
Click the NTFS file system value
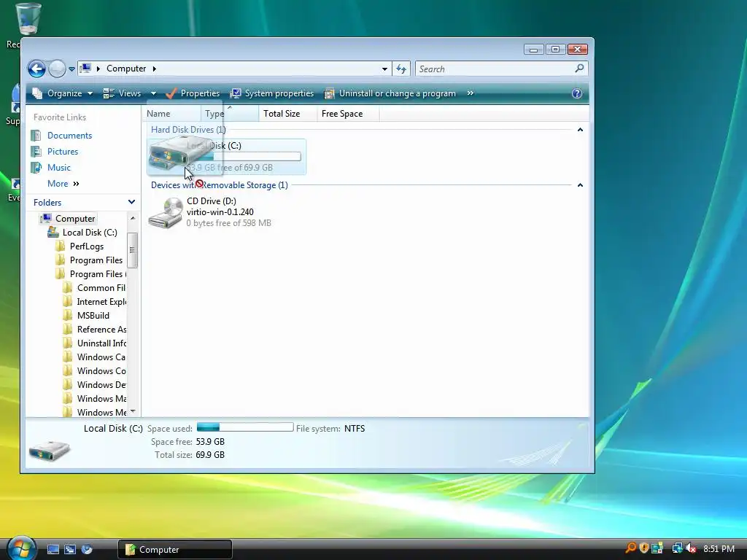355,429
